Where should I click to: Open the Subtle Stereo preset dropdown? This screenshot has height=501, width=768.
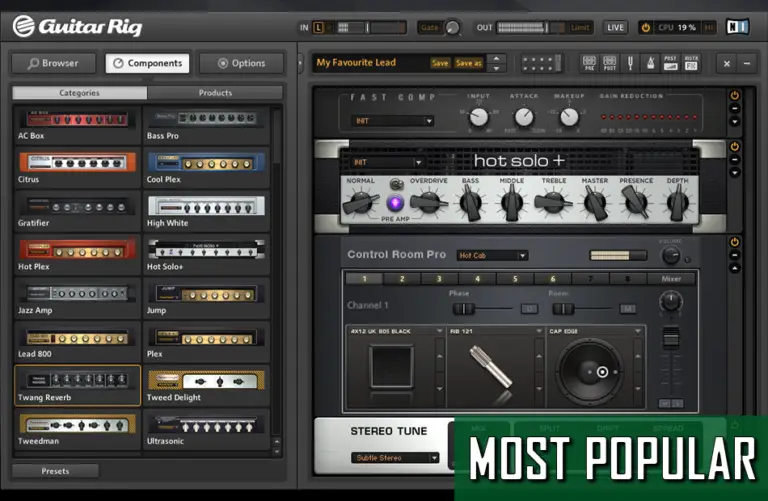[394, 458]
